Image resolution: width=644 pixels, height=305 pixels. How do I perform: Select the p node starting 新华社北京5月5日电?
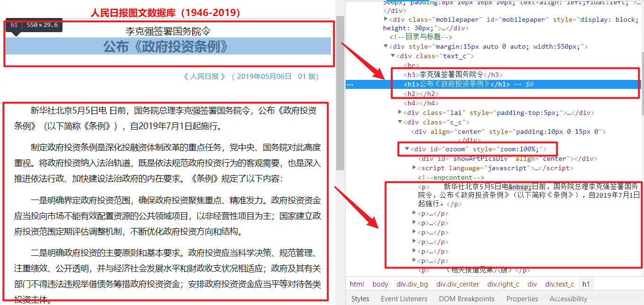pos(529,195)
